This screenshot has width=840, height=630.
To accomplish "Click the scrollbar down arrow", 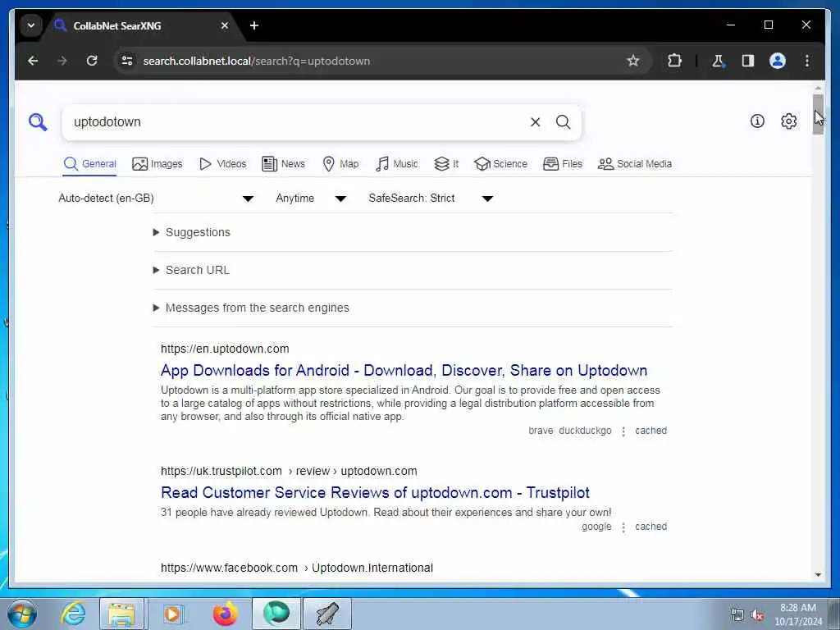I will click(818, 575).
